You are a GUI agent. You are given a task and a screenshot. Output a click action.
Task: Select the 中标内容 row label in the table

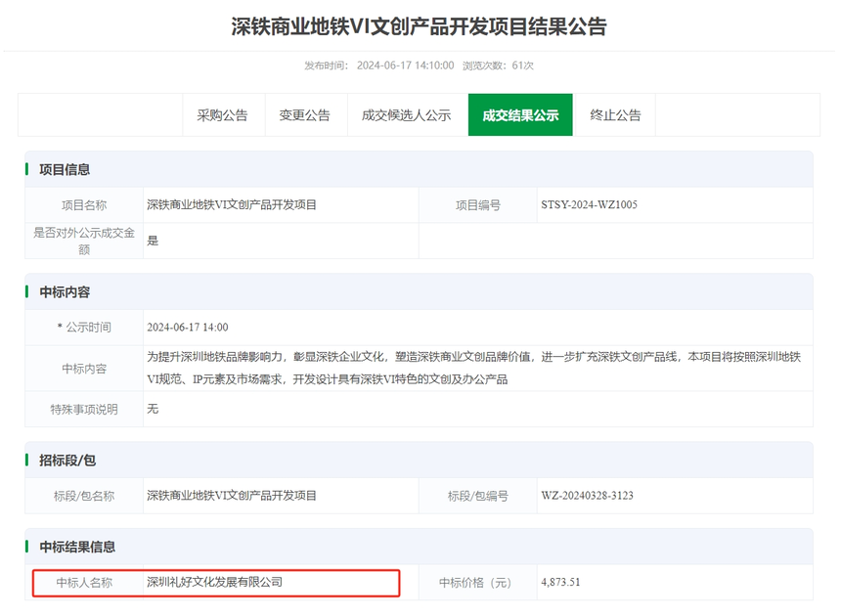coord(84,369)
